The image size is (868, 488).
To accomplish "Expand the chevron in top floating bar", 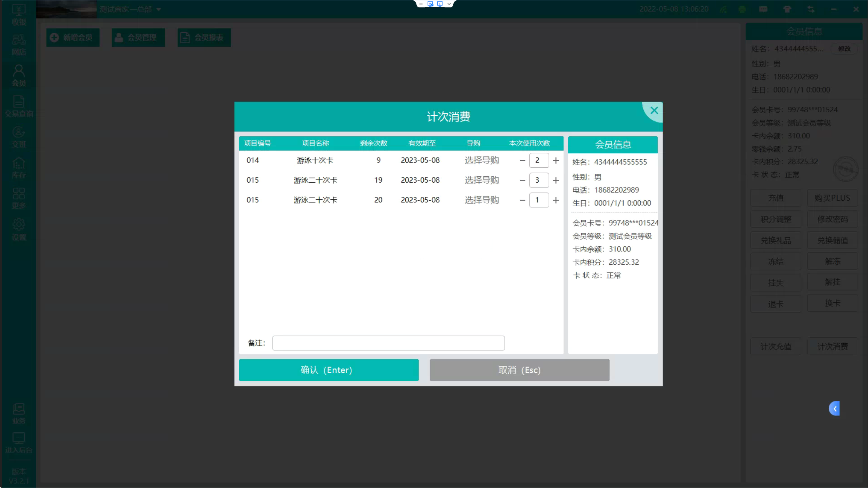I will tap(449, 4).
